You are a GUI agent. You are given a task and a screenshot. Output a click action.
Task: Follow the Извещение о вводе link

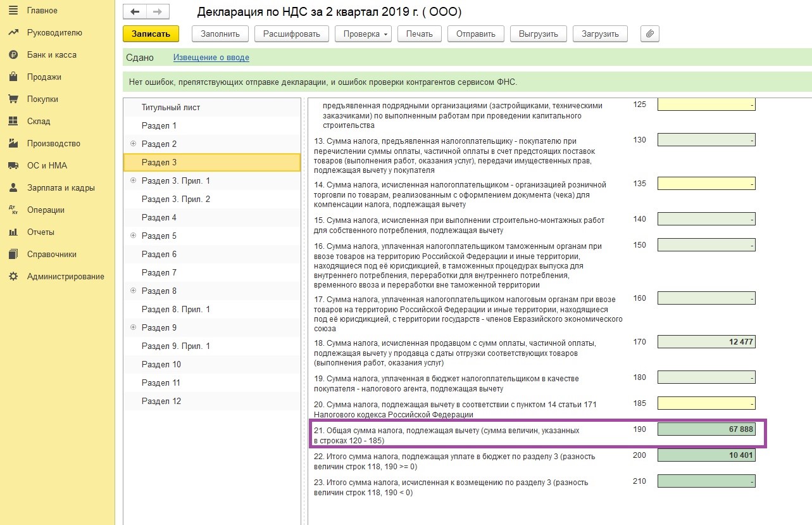click(211, 58)
